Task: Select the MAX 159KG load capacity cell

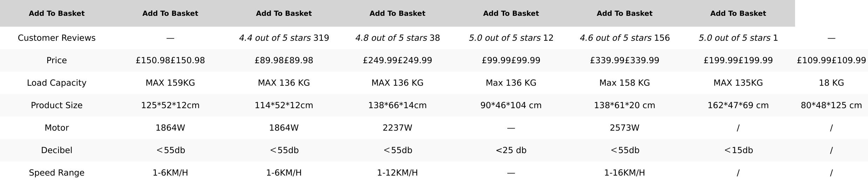Action: (170, 83)
